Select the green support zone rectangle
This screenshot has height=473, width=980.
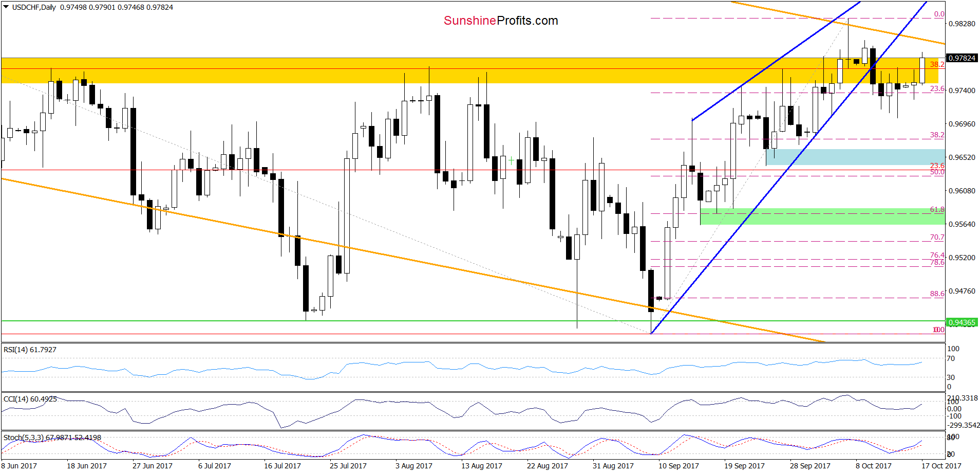(822, 216)
